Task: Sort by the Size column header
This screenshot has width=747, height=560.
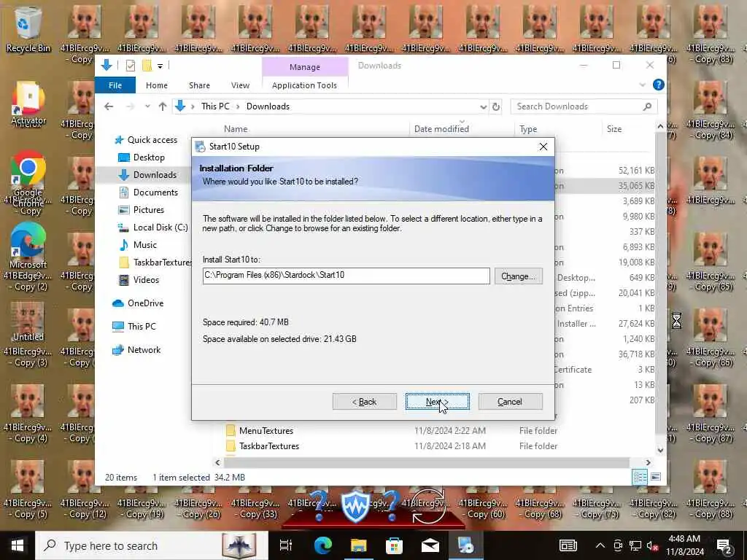Action: pos(614,128)
